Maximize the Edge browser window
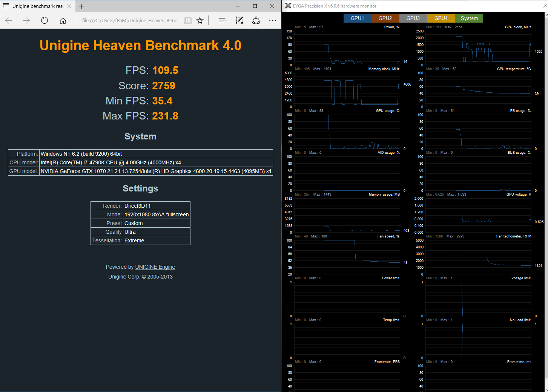The width and height of the screenshot is (548, 392). [255, 6]
